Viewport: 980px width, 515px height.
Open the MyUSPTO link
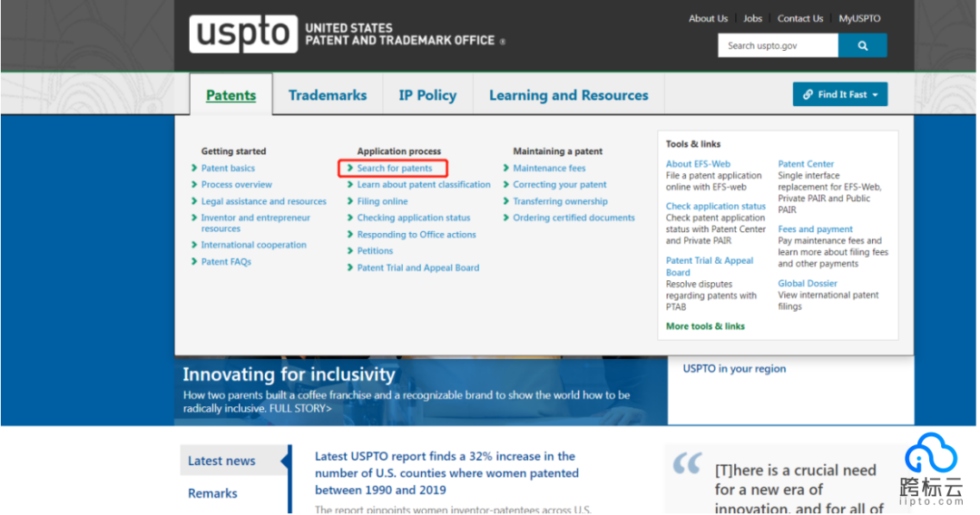click(x=859, y=19)
